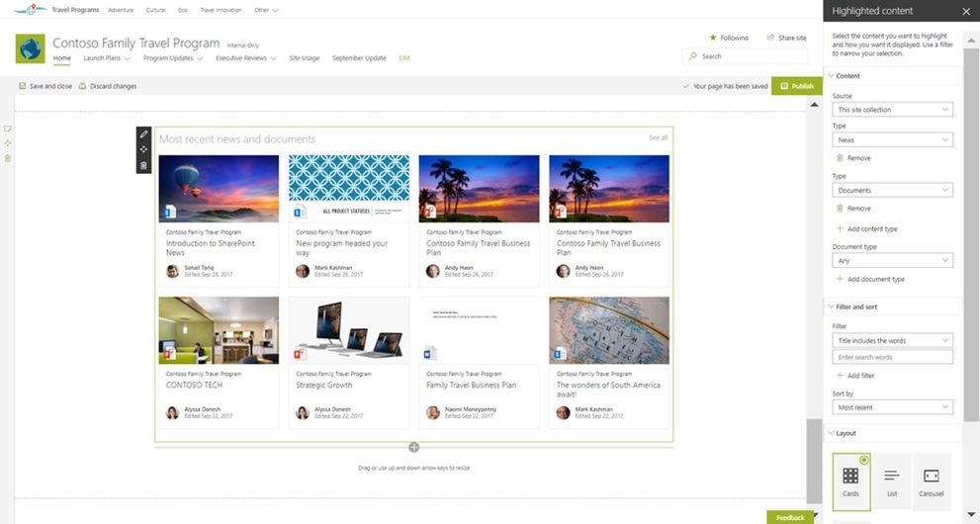Collapse the Filter and sort section
Screen dimensions: 980x524
pyautogui.click(x=832, y=306)
